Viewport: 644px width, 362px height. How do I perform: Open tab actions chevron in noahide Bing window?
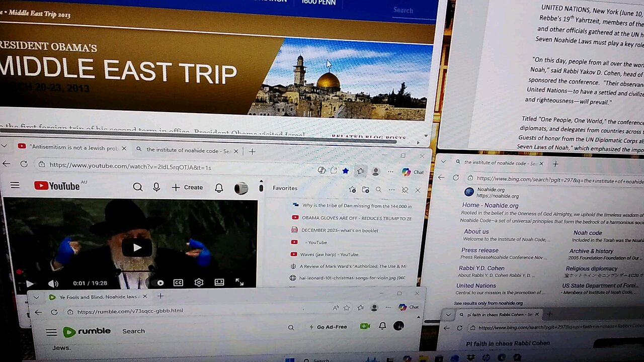coord(443,161)
